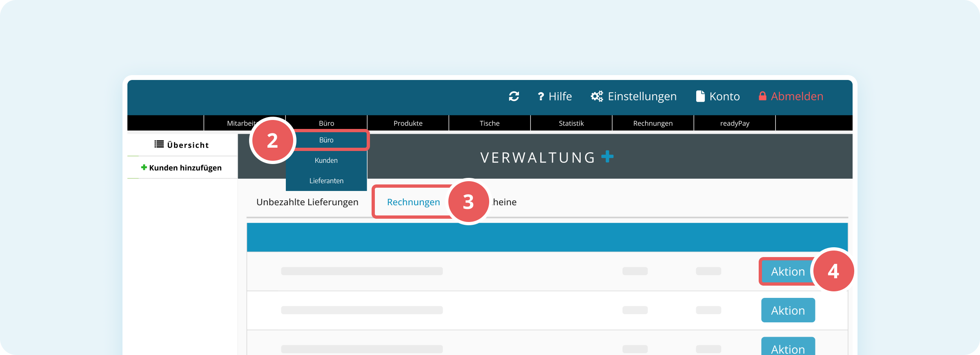Open the Rechnungen top menu
Viewport: 980px width, 355px height.
click(653, 123)
